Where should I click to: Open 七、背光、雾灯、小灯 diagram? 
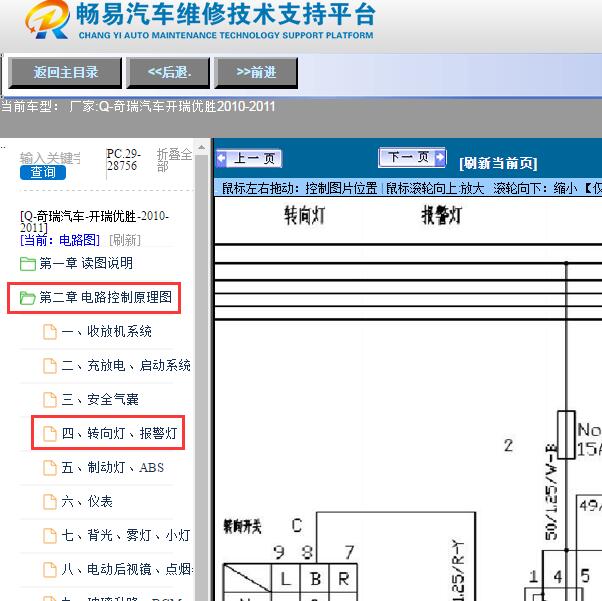click(126, 536)
